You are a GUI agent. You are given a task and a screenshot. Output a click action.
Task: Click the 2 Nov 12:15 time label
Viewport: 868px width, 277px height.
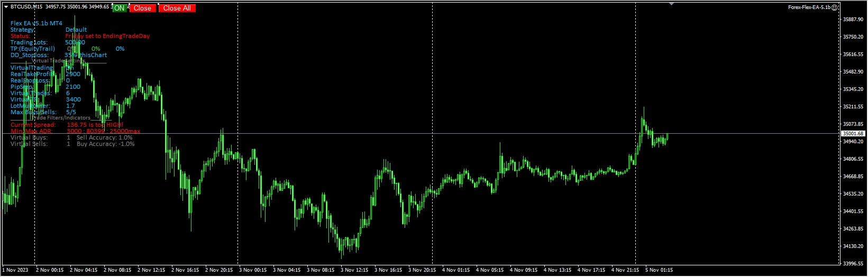(x=151, y=270)
